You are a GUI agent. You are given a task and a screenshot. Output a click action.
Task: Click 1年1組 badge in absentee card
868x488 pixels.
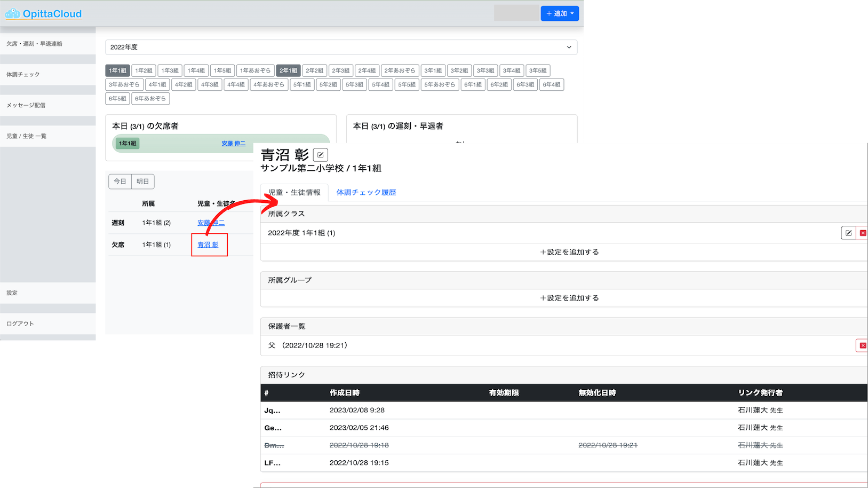coord(128,143)
